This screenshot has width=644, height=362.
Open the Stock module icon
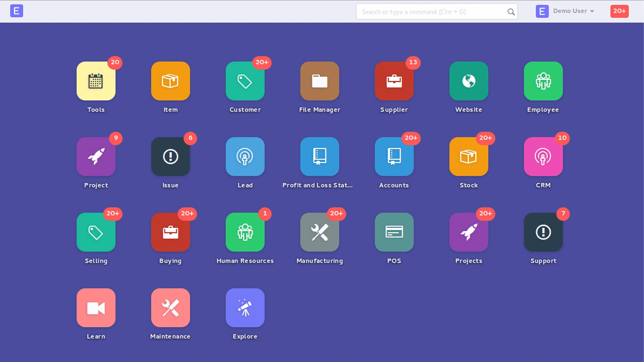click(469, 157)
